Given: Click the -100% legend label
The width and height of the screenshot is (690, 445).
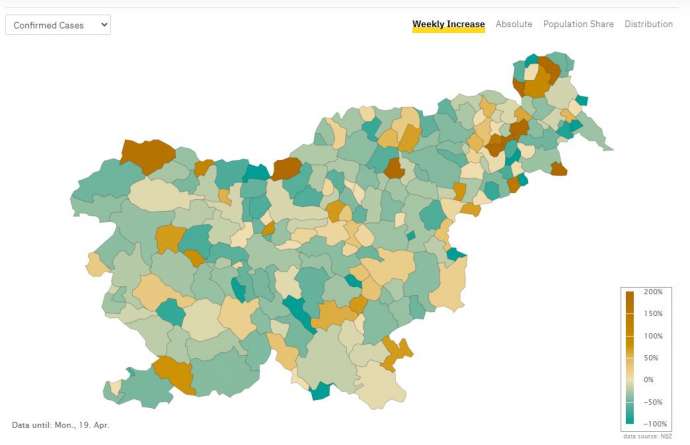Looking at the screenshot, I should 653,424.
